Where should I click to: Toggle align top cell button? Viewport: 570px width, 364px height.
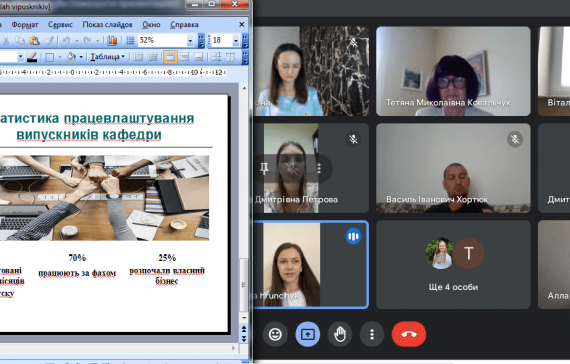(x=170, y=57)
